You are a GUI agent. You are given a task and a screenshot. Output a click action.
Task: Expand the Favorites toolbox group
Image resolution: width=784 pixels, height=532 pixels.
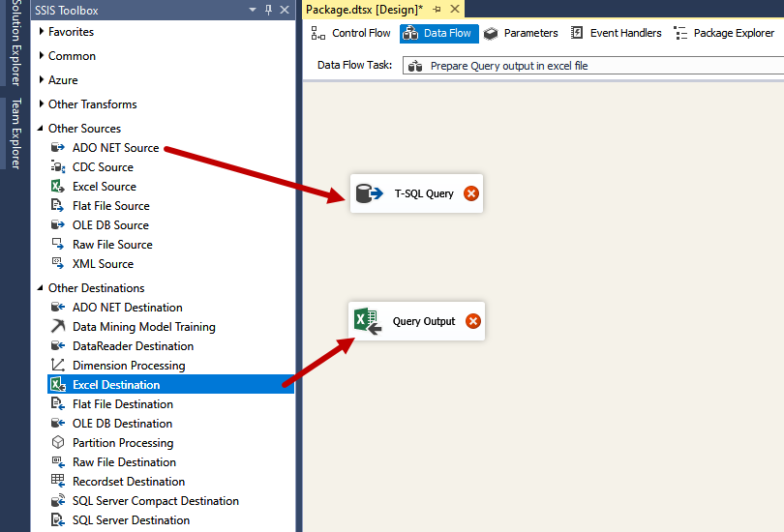[41, 32]
